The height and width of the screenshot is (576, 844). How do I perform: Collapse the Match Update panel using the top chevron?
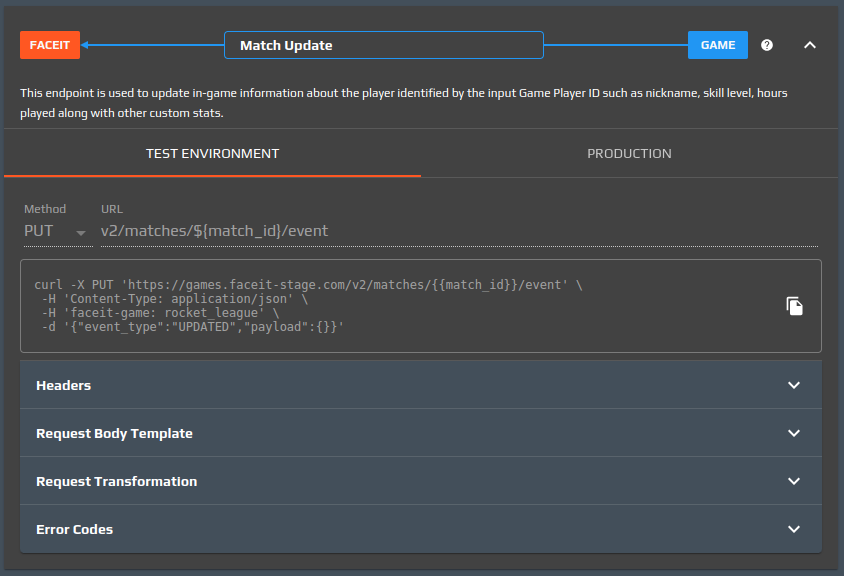(810, 45)
